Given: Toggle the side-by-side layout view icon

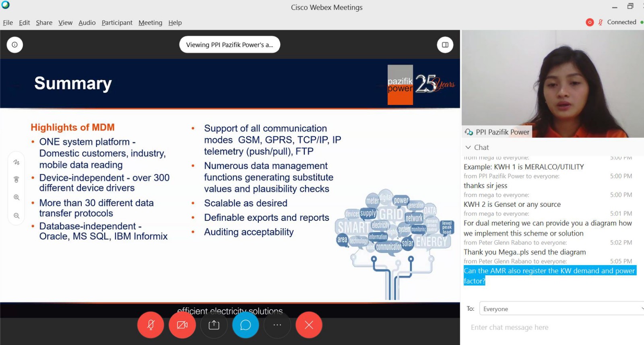Looking at the screenshot, I should [445, 45].
